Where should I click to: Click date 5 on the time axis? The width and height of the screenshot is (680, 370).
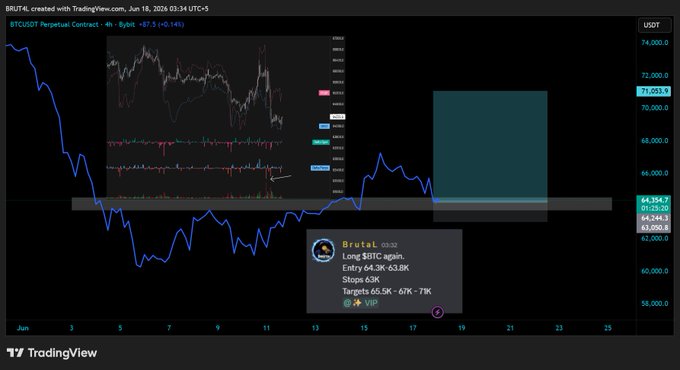(120, 328)
